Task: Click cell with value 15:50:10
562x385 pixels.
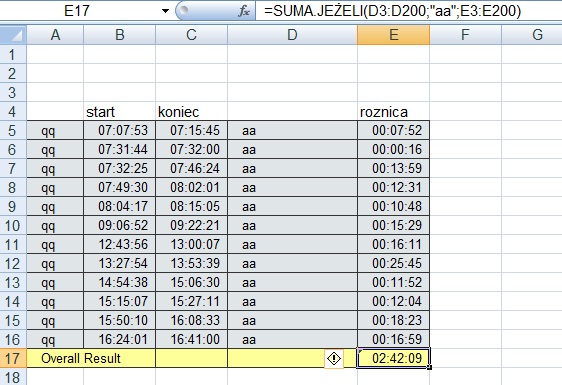Action: tap(120, 320)
